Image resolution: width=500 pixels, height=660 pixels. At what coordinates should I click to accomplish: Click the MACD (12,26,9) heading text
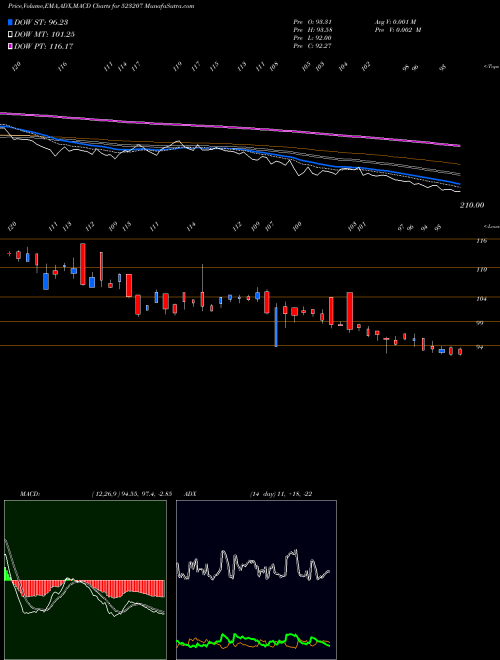(96, 494)
